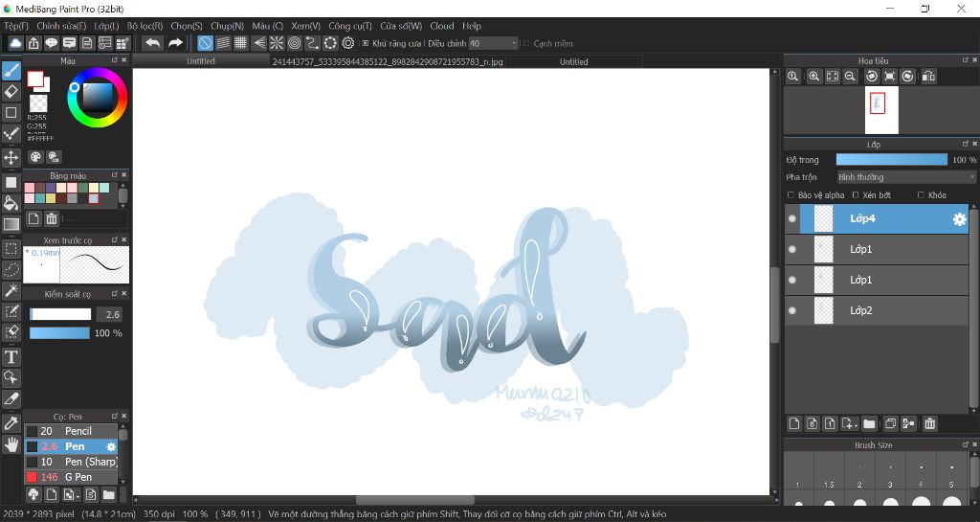
Task: Enable the concentric circle snap guide
Action: coord(295,43)
